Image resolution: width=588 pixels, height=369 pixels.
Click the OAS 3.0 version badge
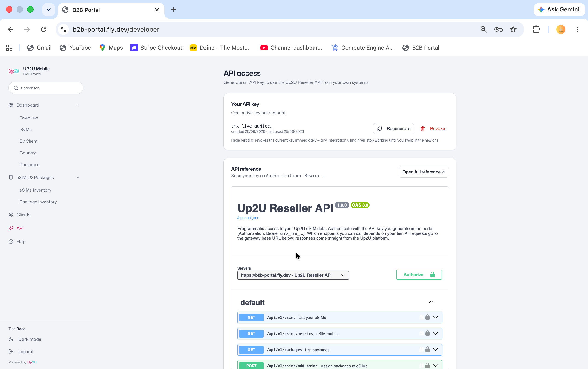[x=360, y=205]
